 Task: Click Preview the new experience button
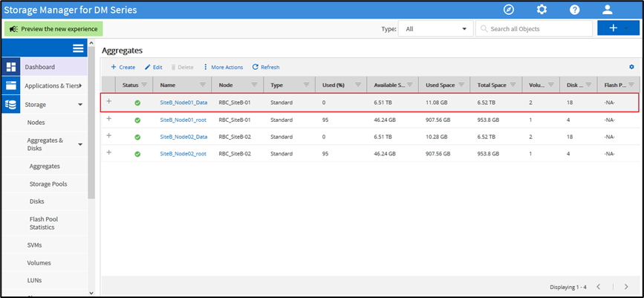[x=53, y=29]
